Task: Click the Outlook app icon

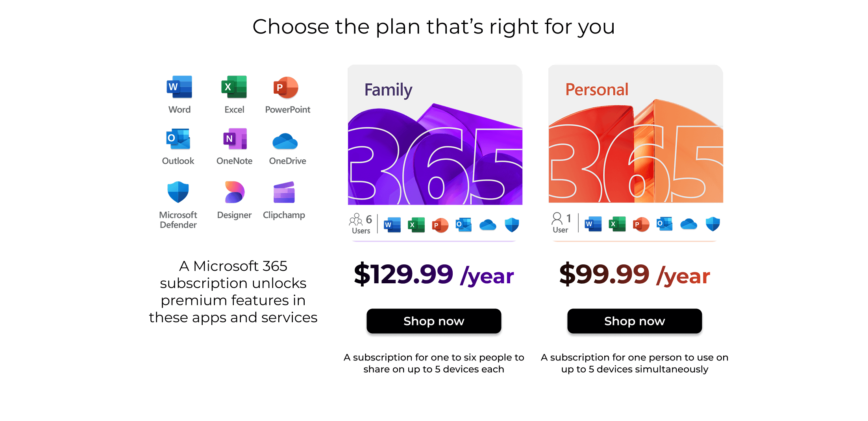Action: 178,139
